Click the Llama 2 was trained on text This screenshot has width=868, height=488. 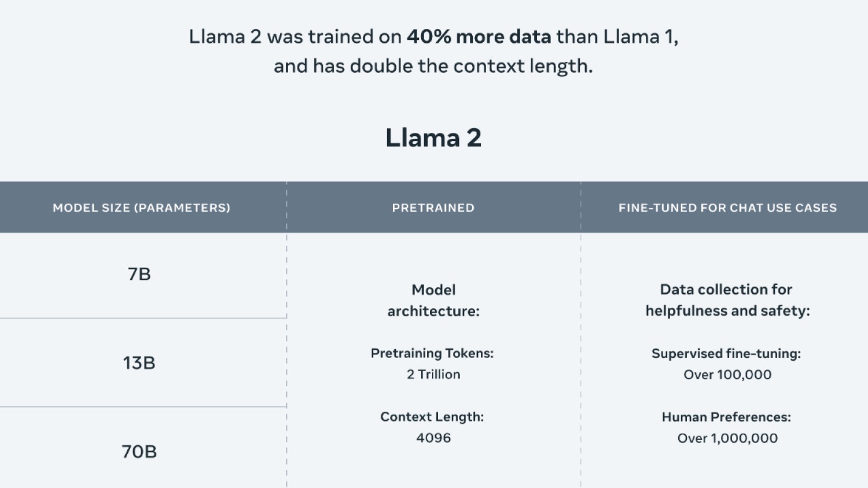[295, 36]
